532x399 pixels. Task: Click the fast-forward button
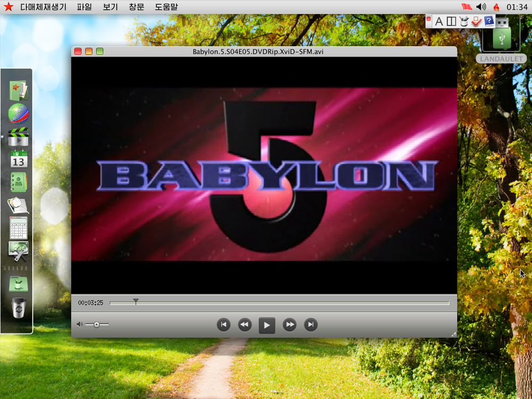[x=289, y=325]
